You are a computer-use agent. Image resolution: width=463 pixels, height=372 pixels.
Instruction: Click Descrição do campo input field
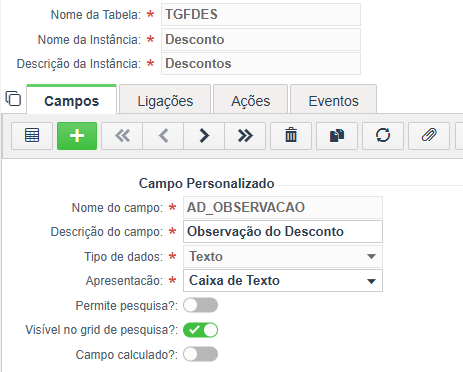tap(283, 232)
